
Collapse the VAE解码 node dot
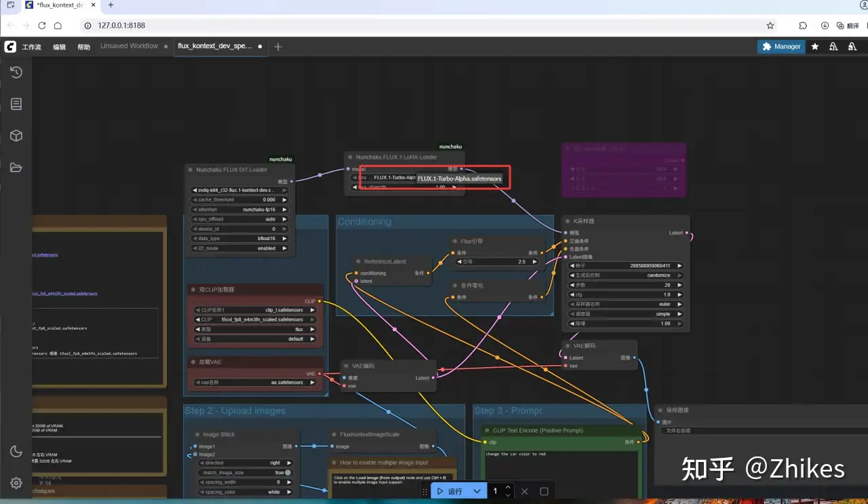tap(568, 346)
